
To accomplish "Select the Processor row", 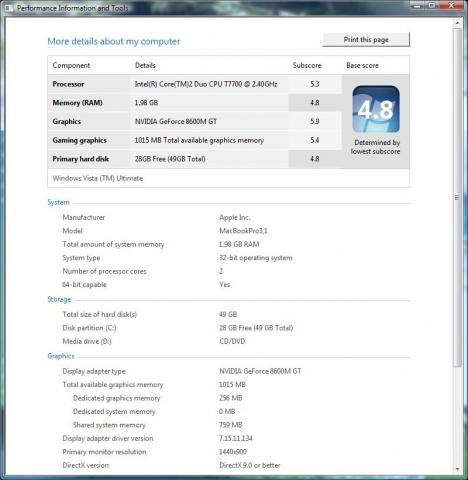I will [x=195, y=84].
